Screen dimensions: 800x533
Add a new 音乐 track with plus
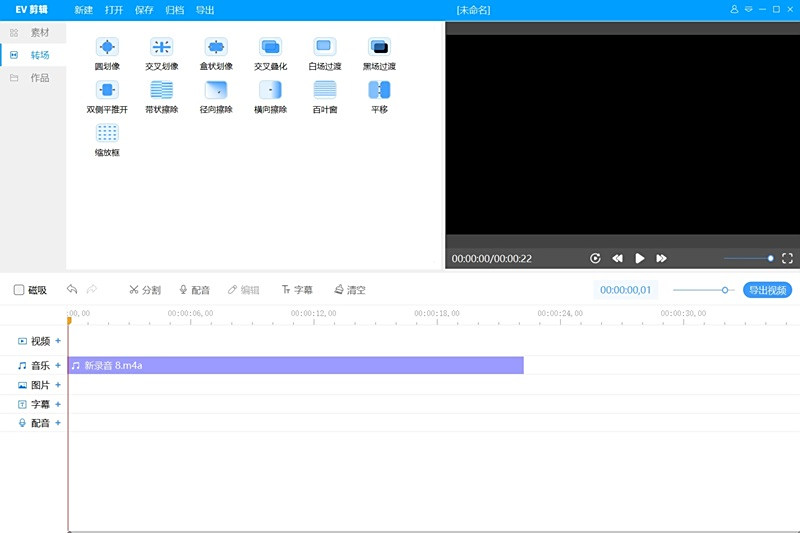click(58, 366)
